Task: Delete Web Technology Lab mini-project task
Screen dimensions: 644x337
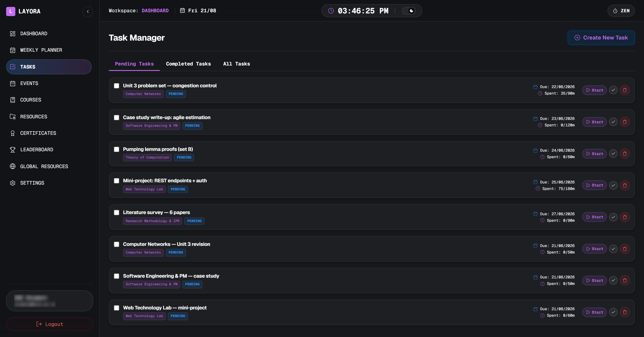Action: tap(625, 312)
